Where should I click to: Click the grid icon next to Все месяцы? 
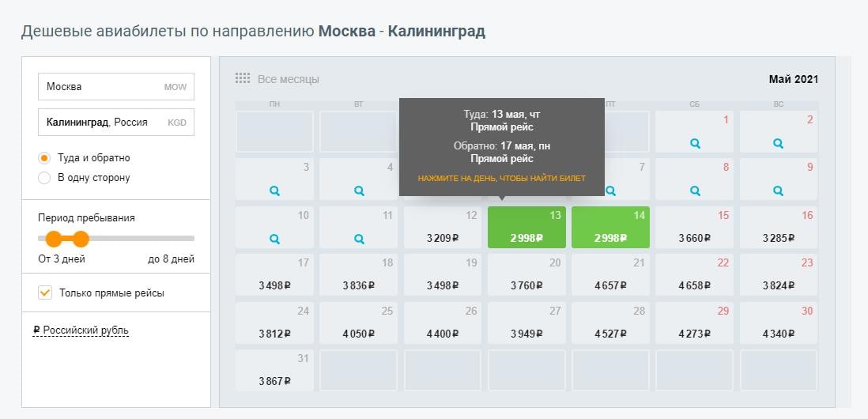243,78
